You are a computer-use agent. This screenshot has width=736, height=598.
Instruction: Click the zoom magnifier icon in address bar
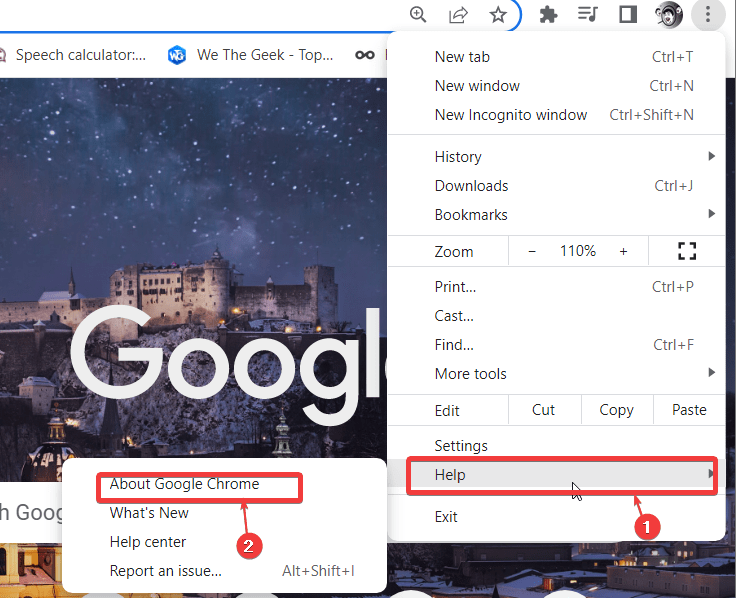[418, 15]
